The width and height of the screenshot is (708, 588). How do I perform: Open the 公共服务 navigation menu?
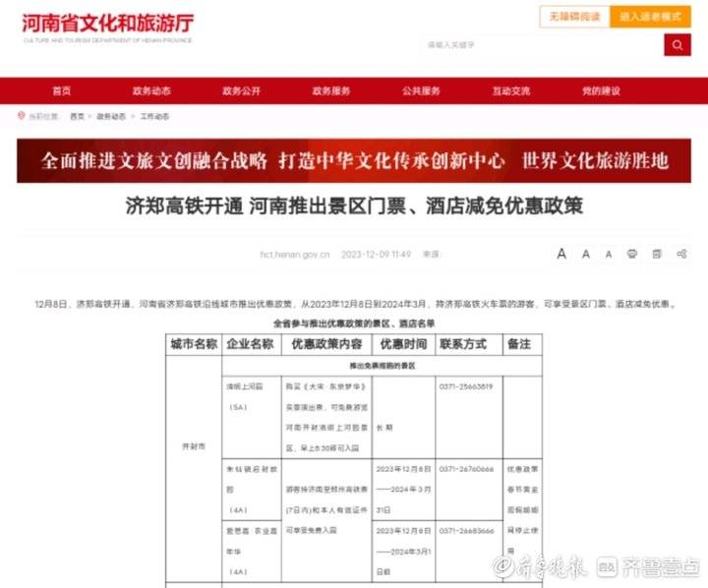(x=421, y=90)
